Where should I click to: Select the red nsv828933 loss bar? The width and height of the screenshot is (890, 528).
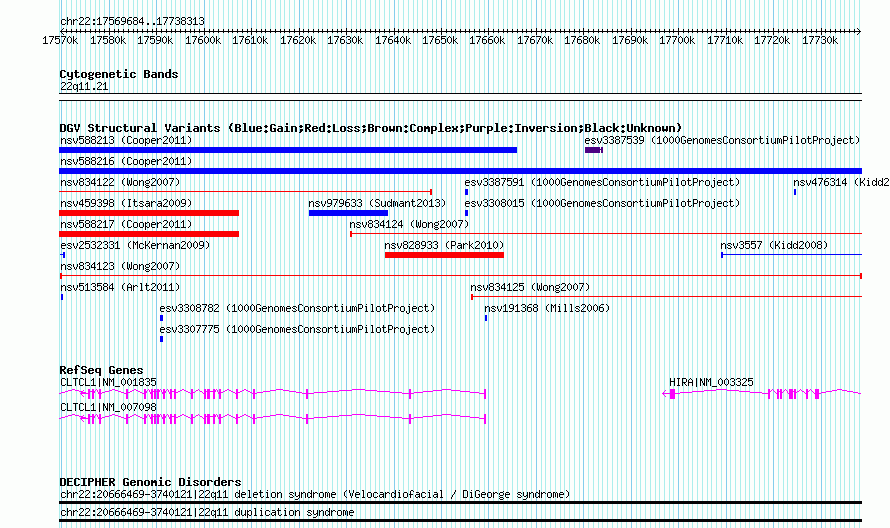444,255
